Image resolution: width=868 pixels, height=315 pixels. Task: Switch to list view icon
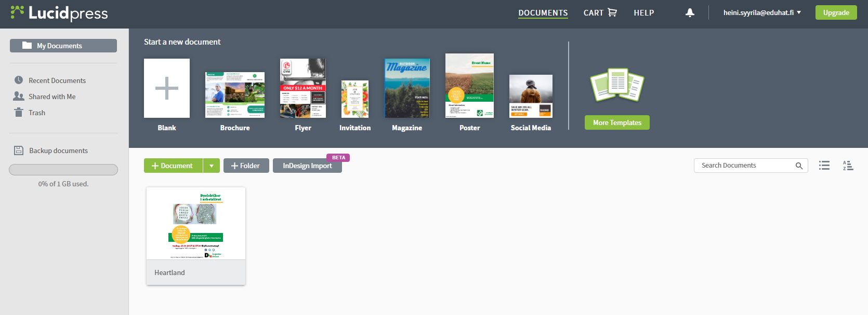[824, 166]
